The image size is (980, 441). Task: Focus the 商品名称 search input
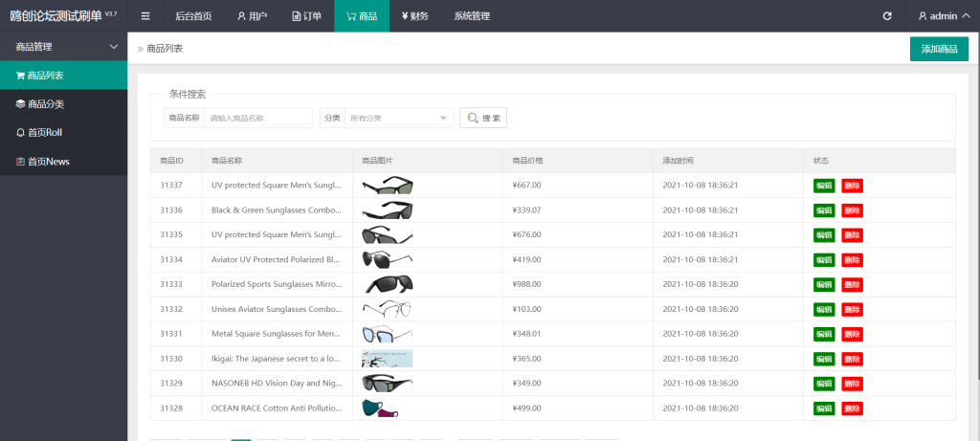pos(258,118)
